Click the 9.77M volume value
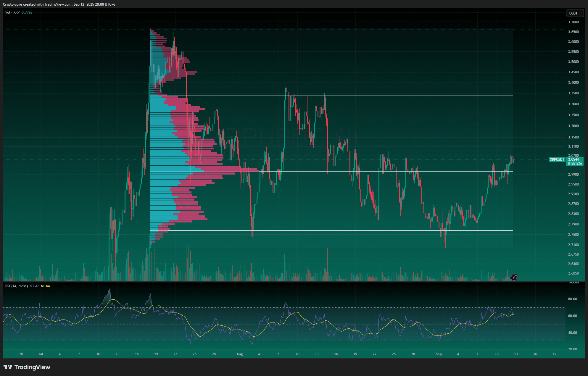 (27, 12)
